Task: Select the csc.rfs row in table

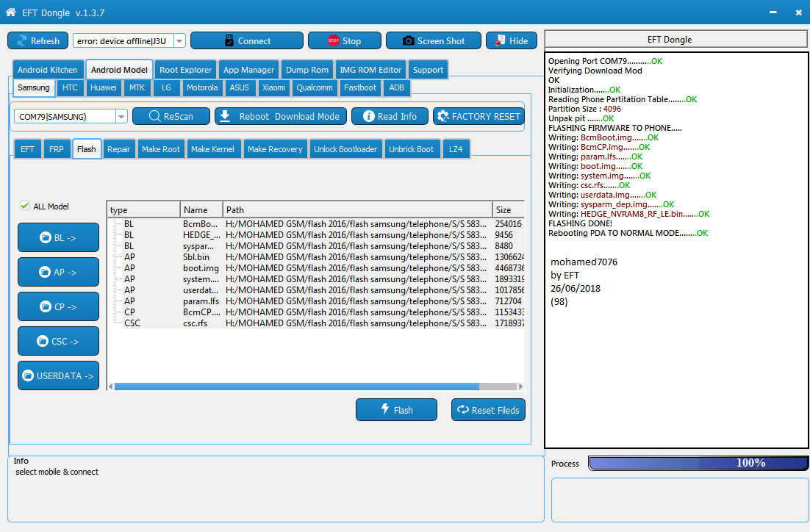Action: coord(315,323)
